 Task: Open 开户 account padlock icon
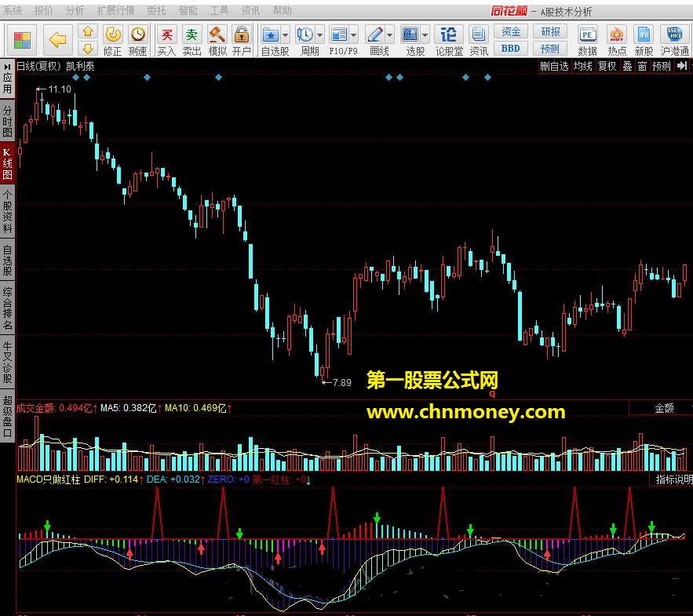pyautogui.click(x=241, y=35)
